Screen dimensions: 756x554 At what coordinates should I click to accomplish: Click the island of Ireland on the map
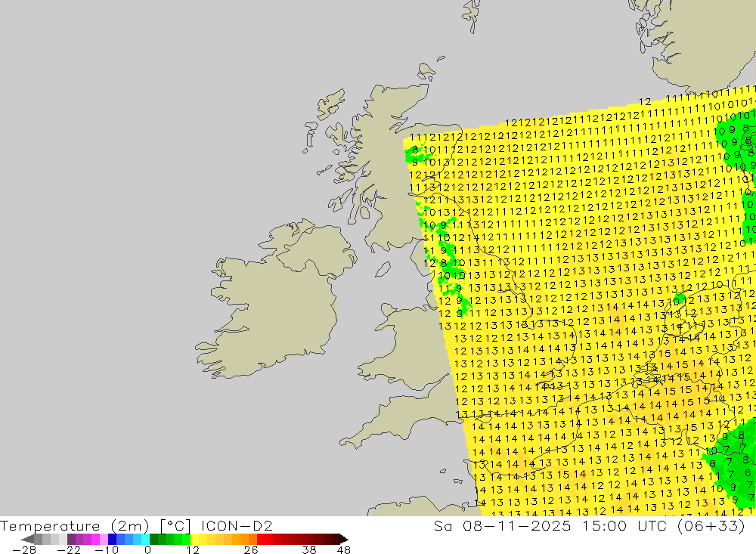[x=275, y=299]
